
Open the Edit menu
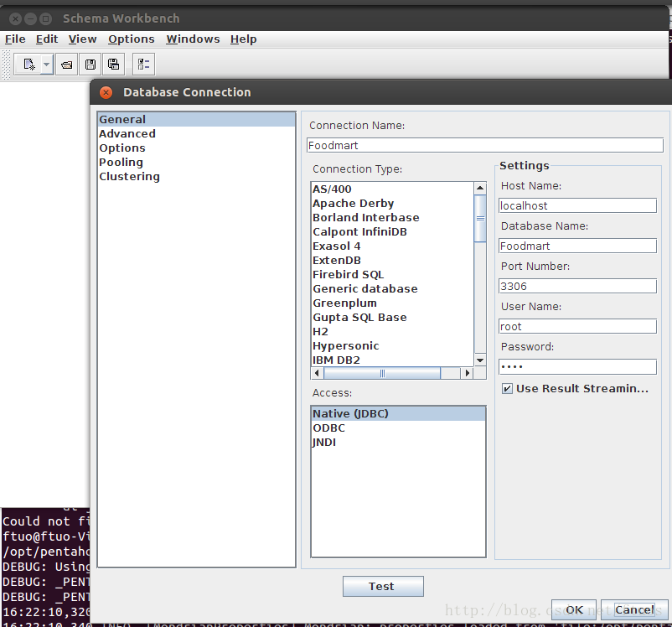click(x=47, y=39)
